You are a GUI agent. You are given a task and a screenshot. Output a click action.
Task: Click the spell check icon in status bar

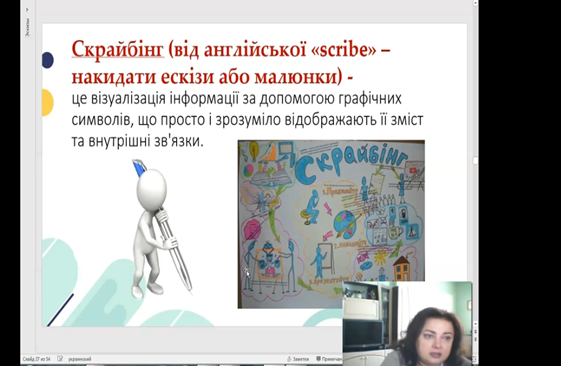click(x=60, y=358)
